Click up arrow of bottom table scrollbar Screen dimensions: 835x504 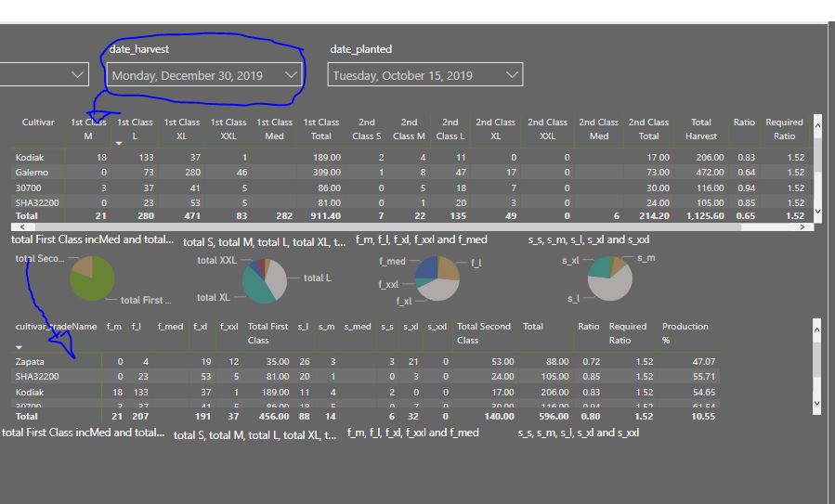pyautogui.click(x=817, y=330)
